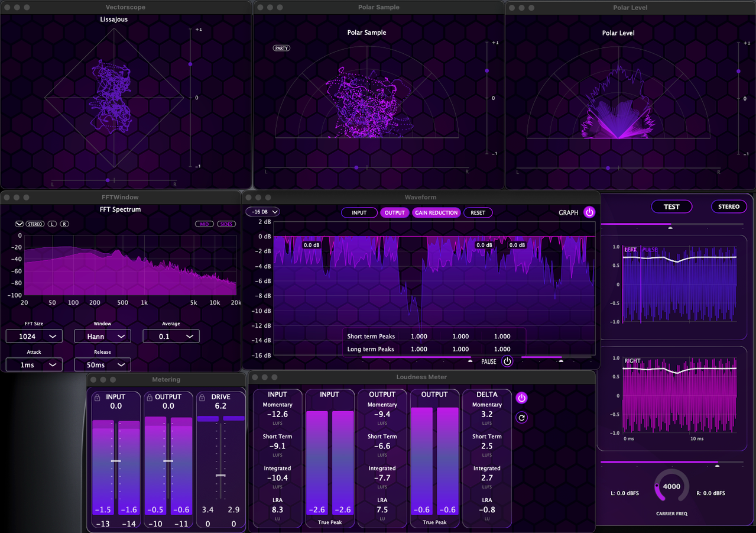Click the TEST button

[671, 206]
